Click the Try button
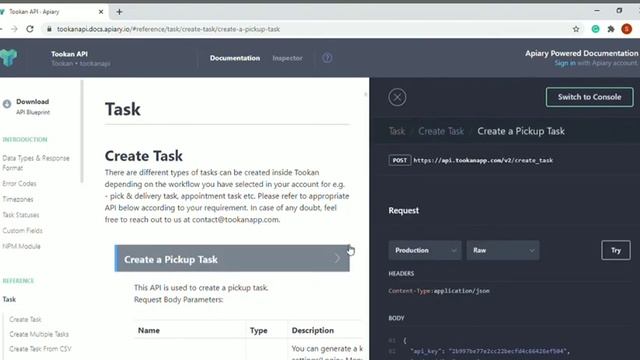The height and width of the screenshot is (360, 640). point(616,250)
